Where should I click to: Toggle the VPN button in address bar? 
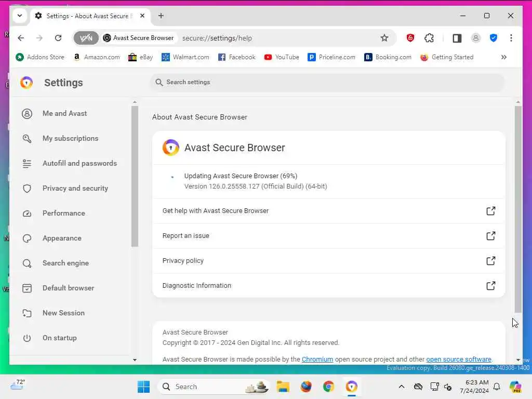pos(86,38)
